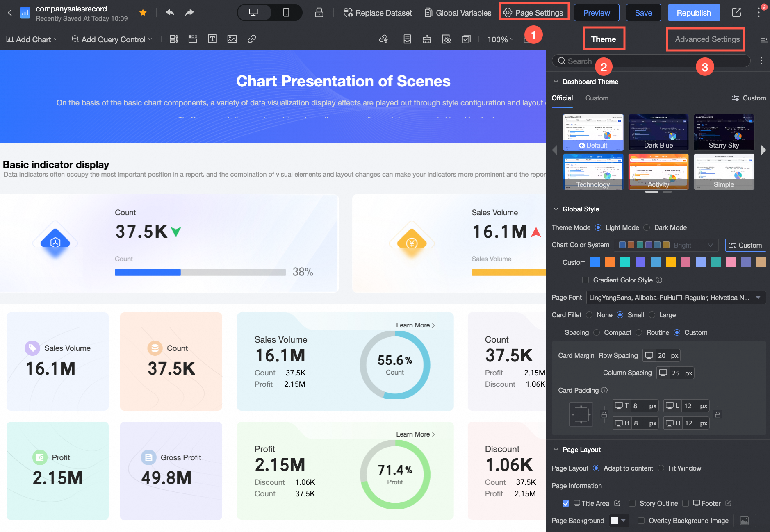Viewport: 770px width, 532px height.
Task: Toggle the favorite star icon
Action: point(143,13)
